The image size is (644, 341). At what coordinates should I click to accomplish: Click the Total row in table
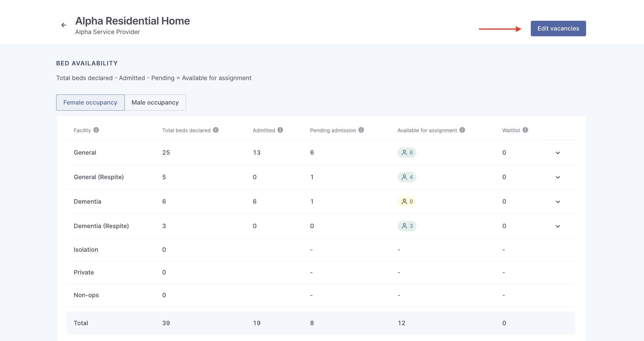tap(321, 323)
